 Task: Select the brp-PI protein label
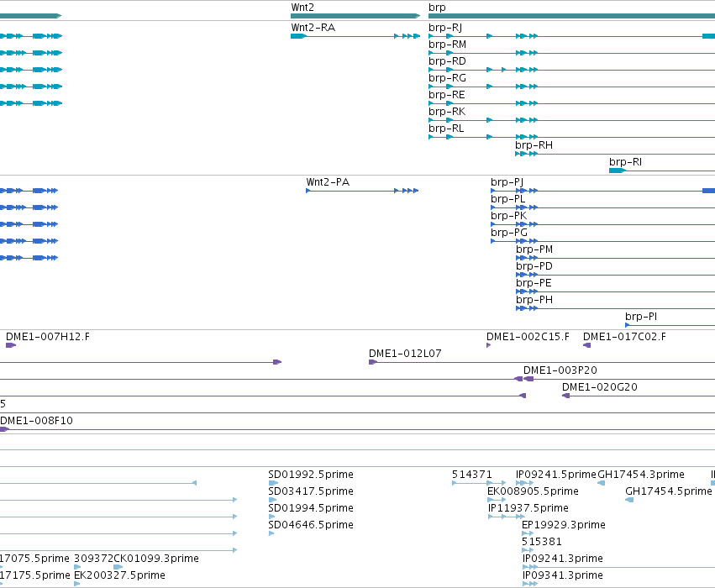(641, 317)
